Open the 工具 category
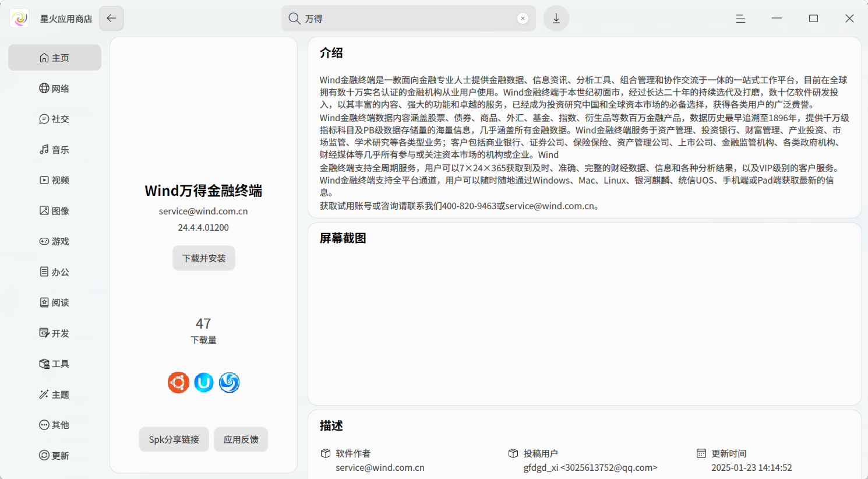The height and width of the screenshot is (479, 868). click(x=55, y=364)
